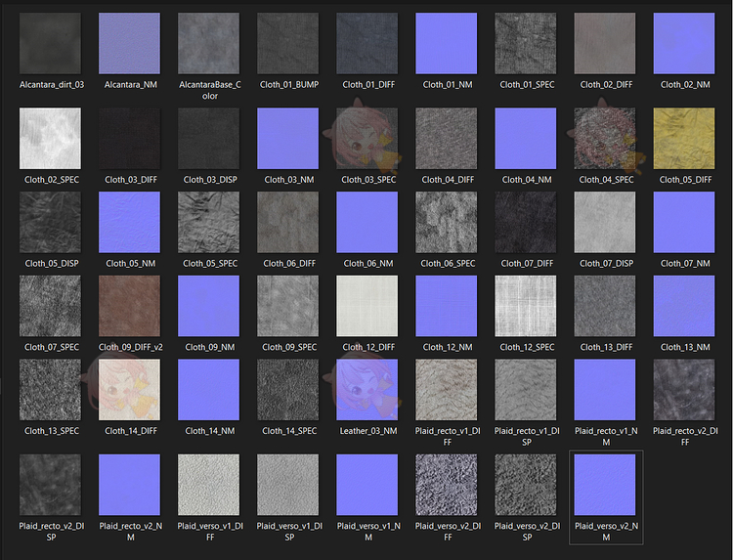Select the white Cloth_02_SPEC texture

[x=50, y=139]
